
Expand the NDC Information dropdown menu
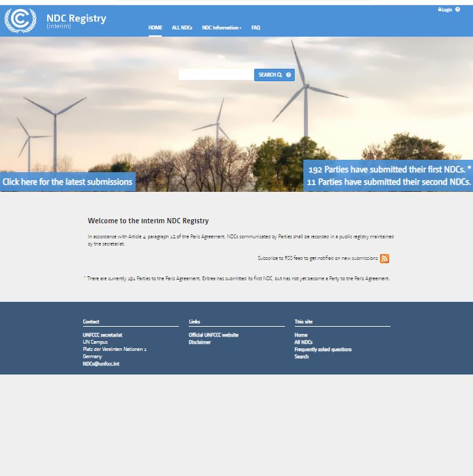(221, 27)
